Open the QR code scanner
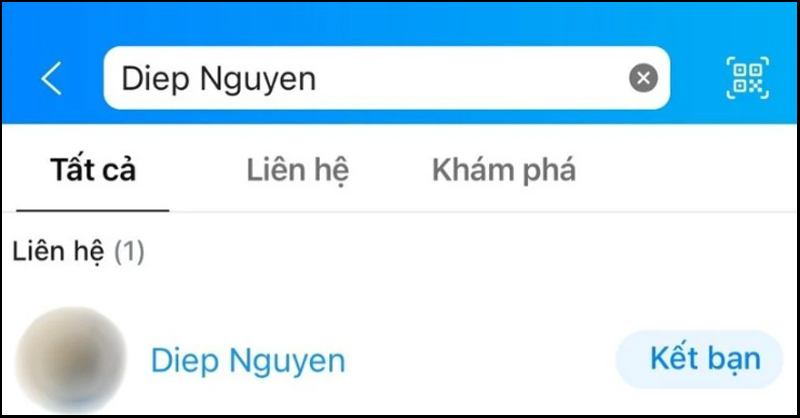 [747, 78]
